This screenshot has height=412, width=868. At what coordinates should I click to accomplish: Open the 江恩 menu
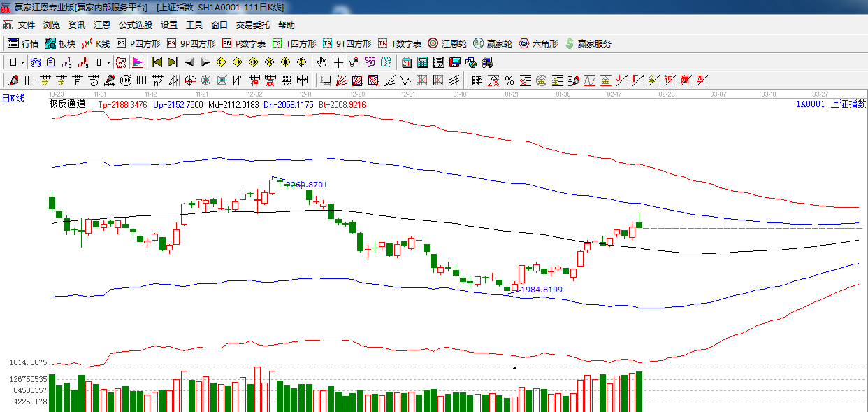[x=102, y=25]
